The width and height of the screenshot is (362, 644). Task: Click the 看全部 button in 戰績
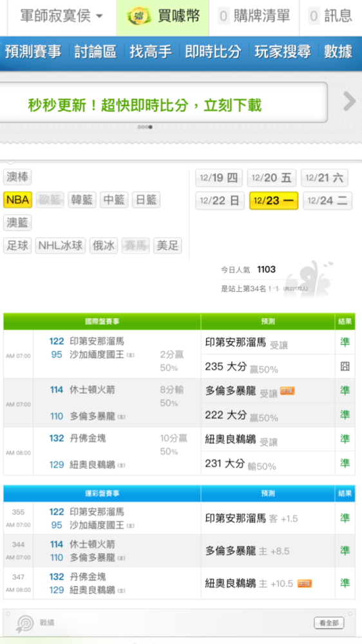click(x=329, y=623)
